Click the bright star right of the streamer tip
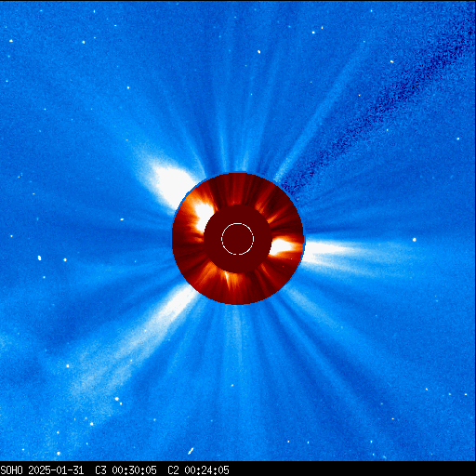The image size is (476, 476). pyautogui.click(x=415, y=240)
